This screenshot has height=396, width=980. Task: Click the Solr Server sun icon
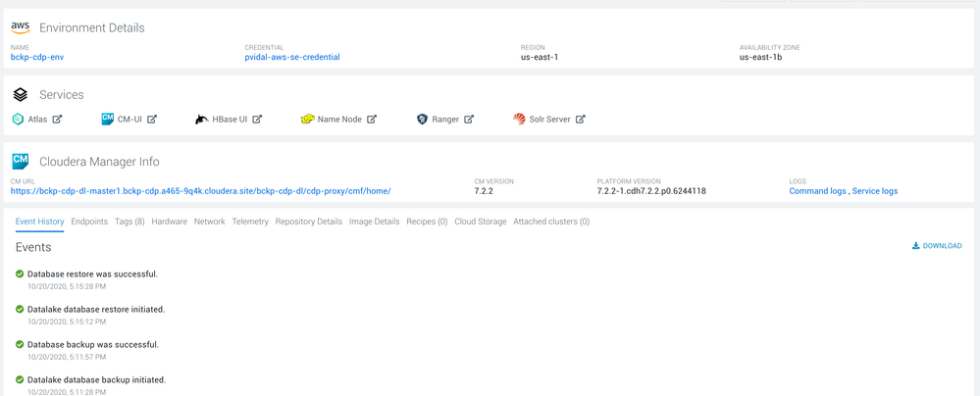pos(519,120)
